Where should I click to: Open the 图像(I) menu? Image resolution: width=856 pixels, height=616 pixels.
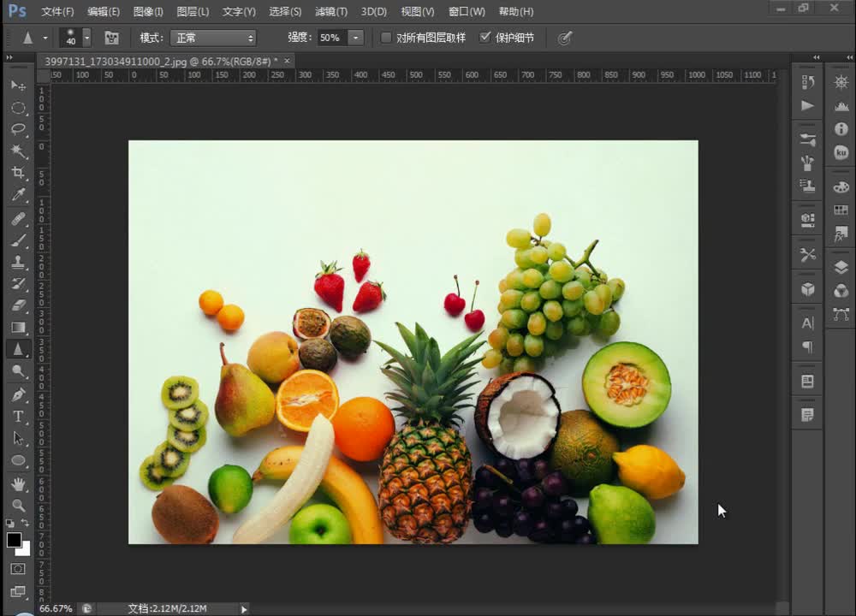pyautogui.click(x=148, y=12)
